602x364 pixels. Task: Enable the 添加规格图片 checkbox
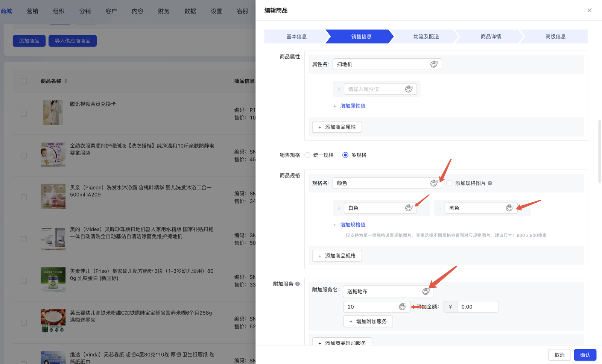(x=450, y=183)
